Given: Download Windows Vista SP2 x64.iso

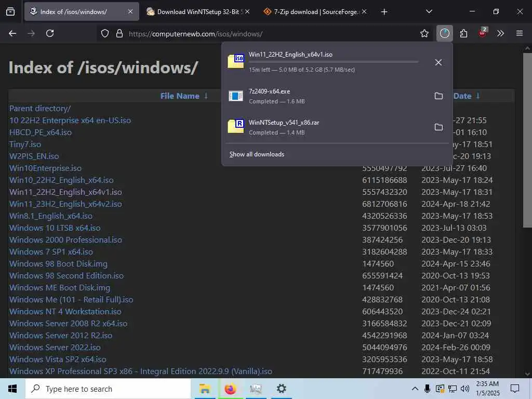Looking at the screenshot, I should click(x=58, y=360).
